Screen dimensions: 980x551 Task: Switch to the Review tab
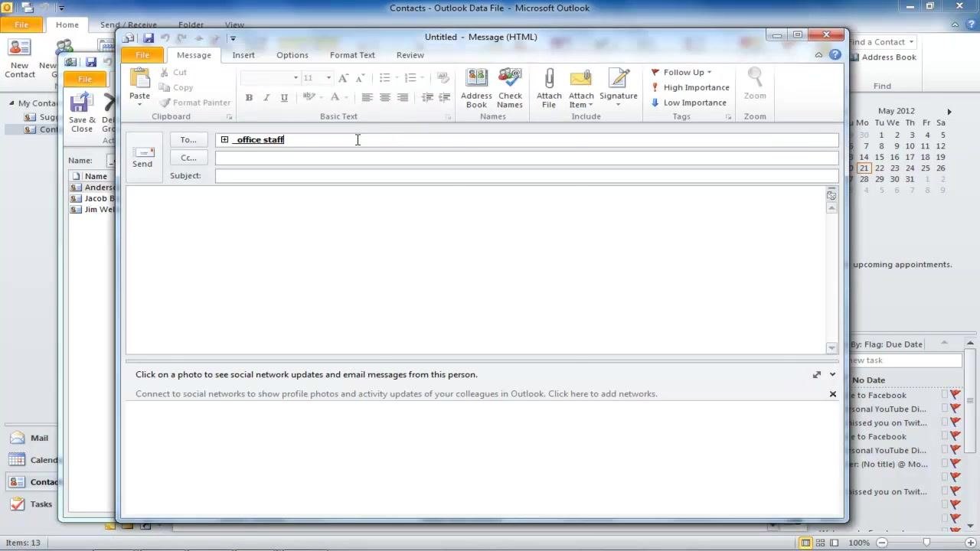tap(410, 55)
